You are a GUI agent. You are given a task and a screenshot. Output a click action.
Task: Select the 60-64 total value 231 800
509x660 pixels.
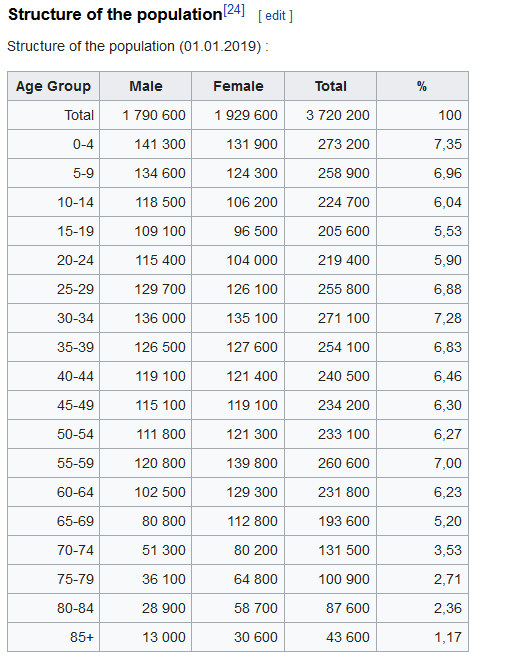(330, 492)
